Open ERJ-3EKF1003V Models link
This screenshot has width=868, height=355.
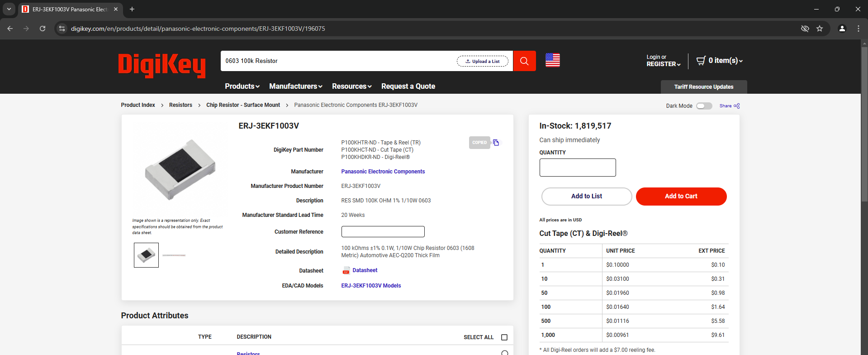371,286
